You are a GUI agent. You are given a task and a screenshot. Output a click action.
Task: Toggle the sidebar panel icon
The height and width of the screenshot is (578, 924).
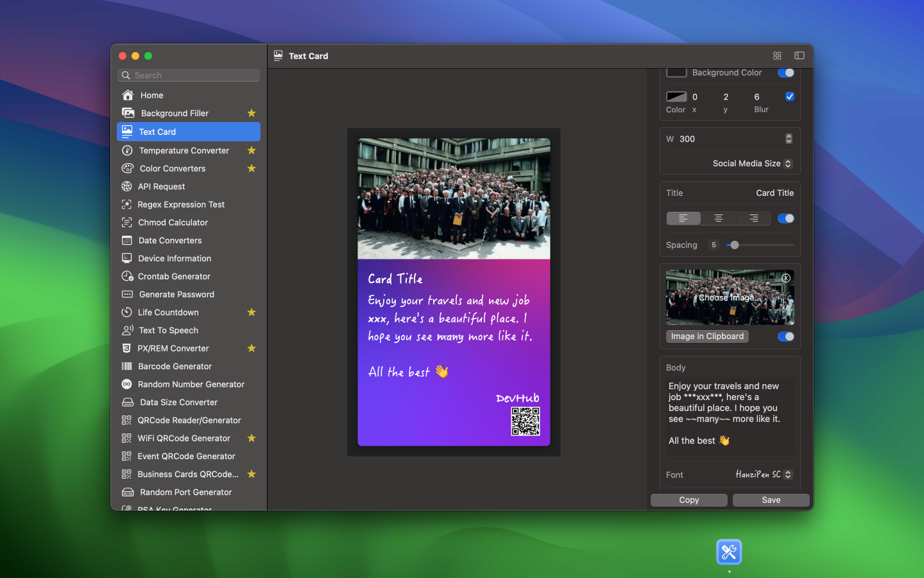pyautogui.click(x=799, y=56)
